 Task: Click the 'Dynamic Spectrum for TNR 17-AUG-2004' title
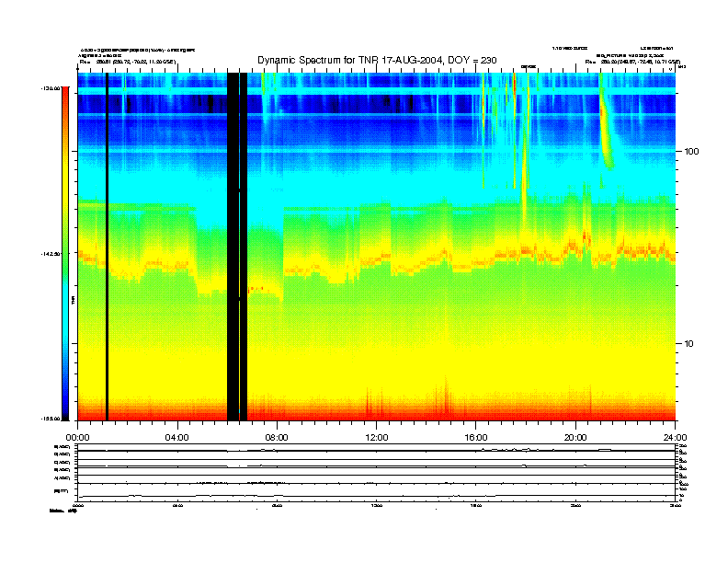377,60
